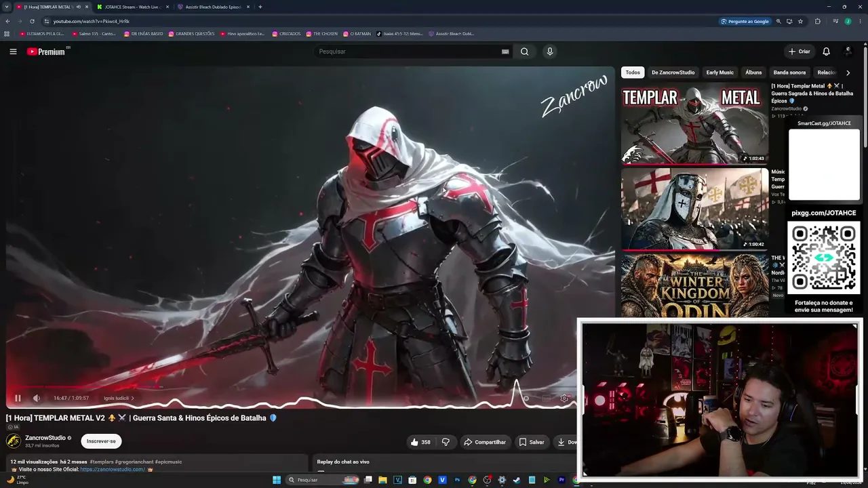
Task: Go to YouTube Premium home logo
Action: (47, 52)
